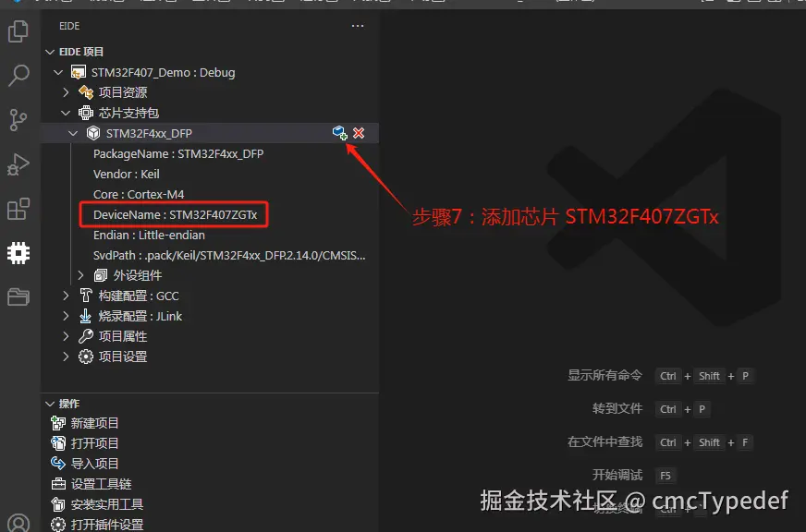
Task: Open the EIDE chip view icon
Action: pyautogui.click(x=18, y=253)
